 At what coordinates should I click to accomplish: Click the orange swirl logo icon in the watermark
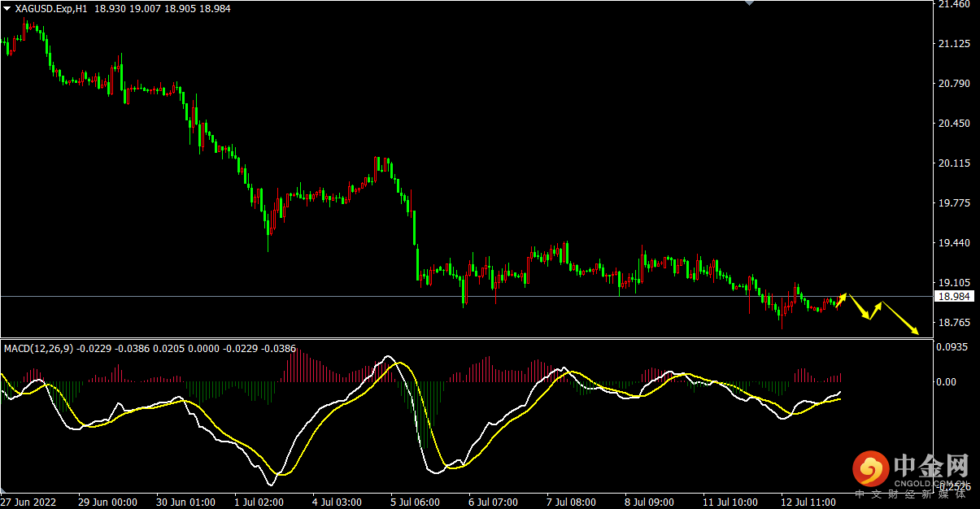point(870,469)
